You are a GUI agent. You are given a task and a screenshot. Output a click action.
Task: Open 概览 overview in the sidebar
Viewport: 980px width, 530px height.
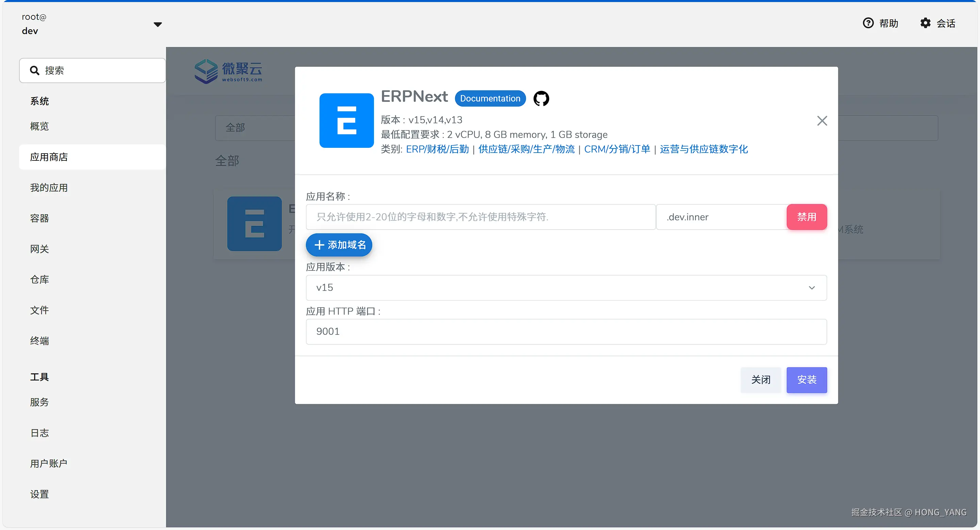39,126
